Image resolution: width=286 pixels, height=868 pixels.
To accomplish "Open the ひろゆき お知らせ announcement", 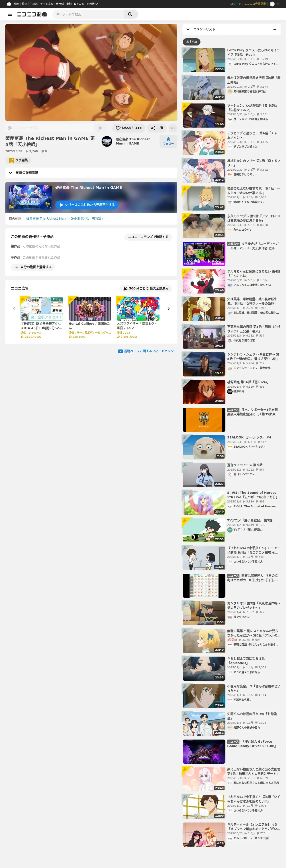I will (x=231, y=254).
